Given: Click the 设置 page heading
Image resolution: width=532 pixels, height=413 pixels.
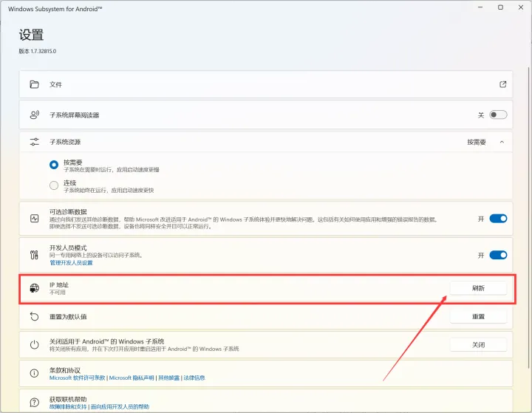Looking at the screenshot, I should click(31, 35).
